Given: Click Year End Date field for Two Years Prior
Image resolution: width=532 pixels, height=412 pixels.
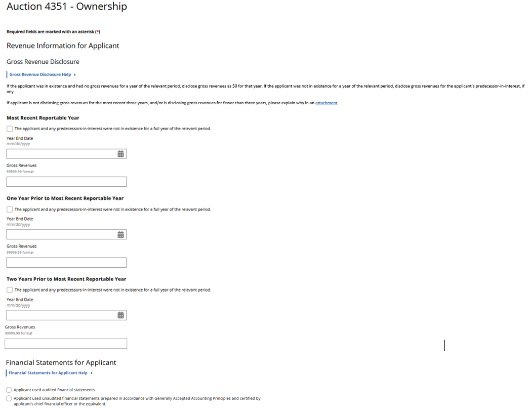Looking at the screenshot, I should point(61,315).
